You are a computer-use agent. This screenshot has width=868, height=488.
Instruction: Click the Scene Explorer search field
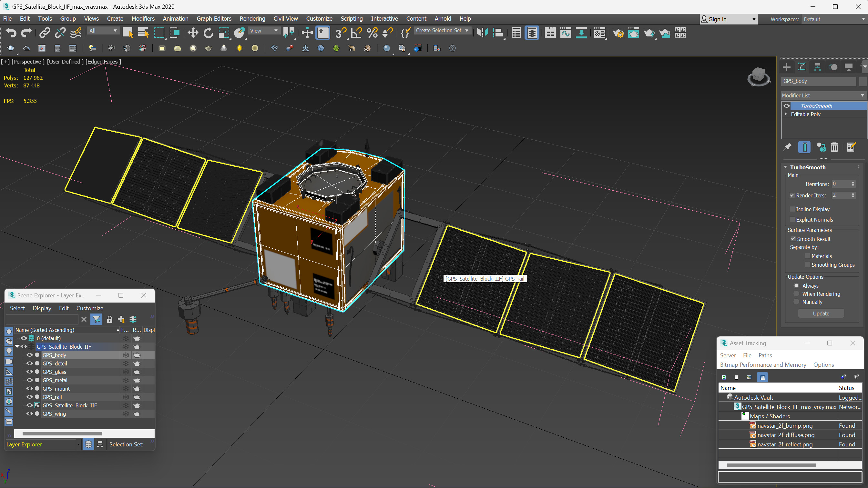tap(43, 319)
